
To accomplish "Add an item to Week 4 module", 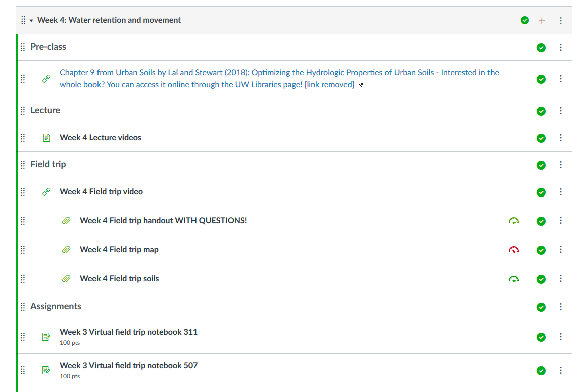I will pos(541,21).
